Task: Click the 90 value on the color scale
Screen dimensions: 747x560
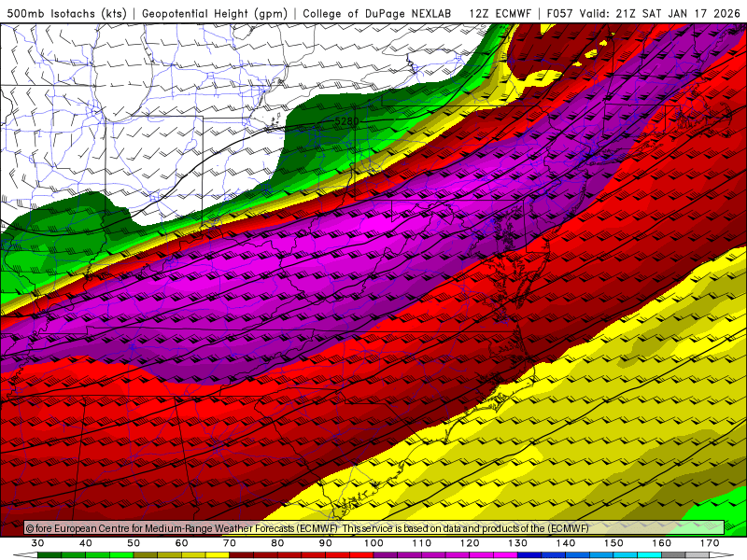Action: 326,543
